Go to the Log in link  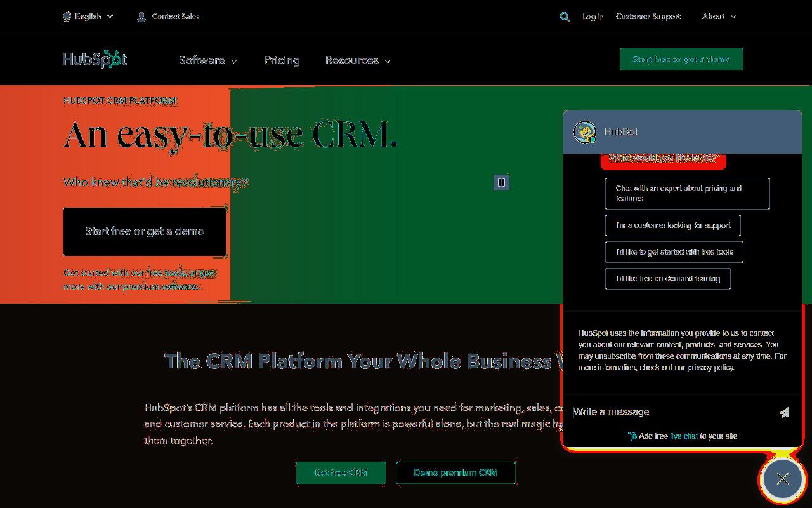click(593, 17)
